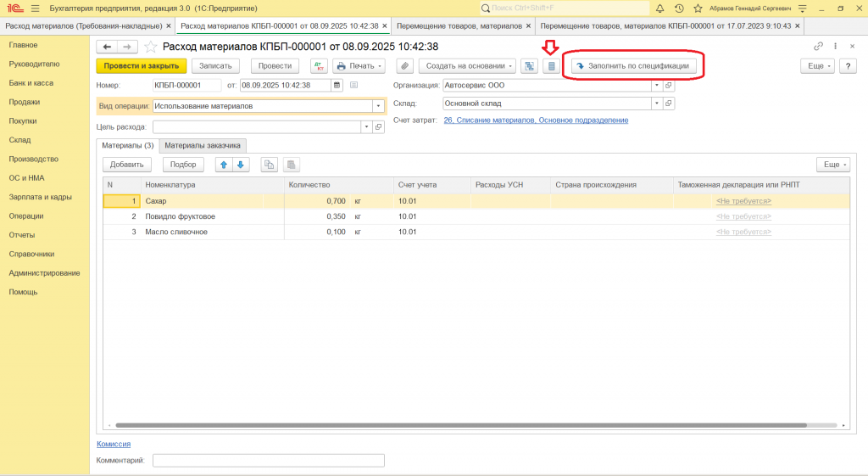Open top Еще dropdown in header toolbar
Screen dimensions: 868x476
point(818,66)
